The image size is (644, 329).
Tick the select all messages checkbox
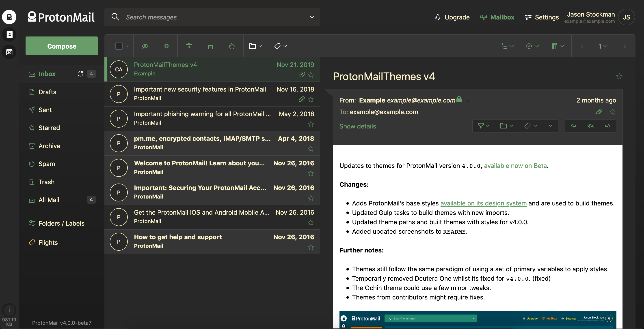coord(119,46)
